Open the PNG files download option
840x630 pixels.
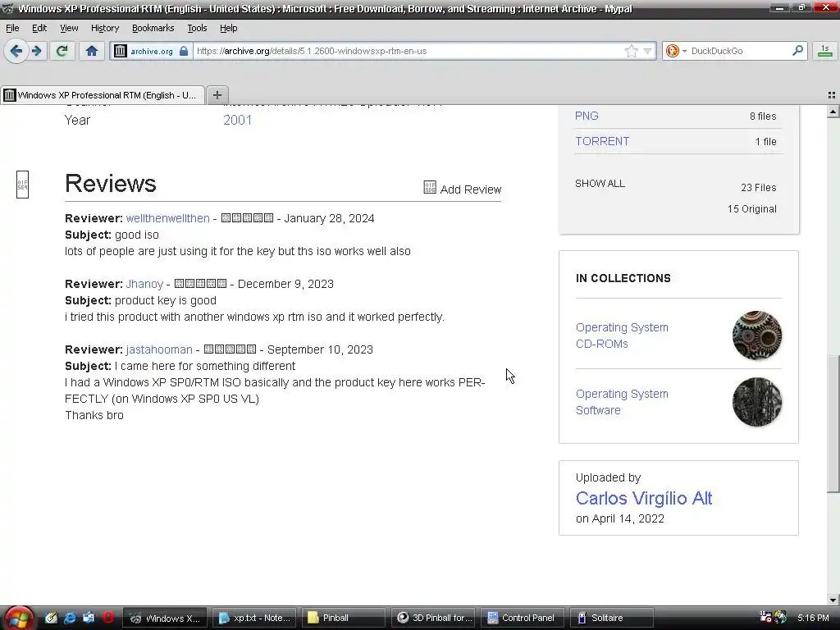pyautogui.click(x=587, y=116)
